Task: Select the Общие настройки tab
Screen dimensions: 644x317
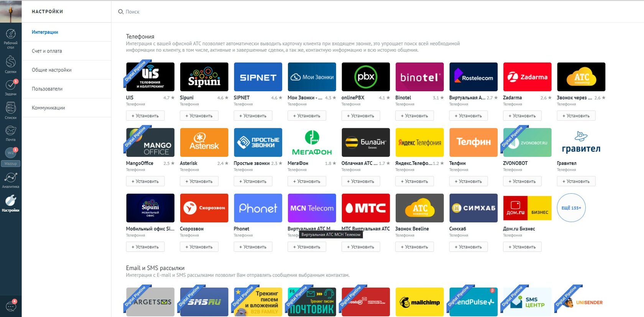Action: (66, 70)
